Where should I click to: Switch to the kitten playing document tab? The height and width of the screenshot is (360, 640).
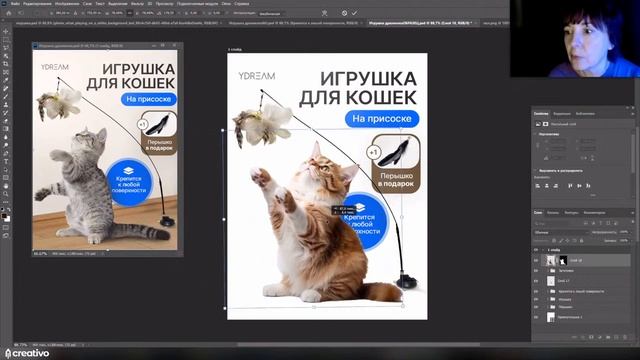click(118, 23)
